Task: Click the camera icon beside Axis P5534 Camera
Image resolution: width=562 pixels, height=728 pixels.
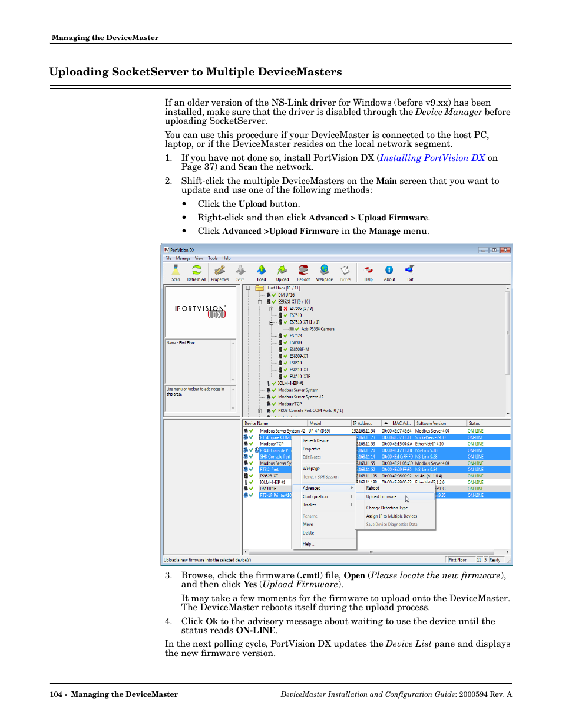Action: (292, 329)
